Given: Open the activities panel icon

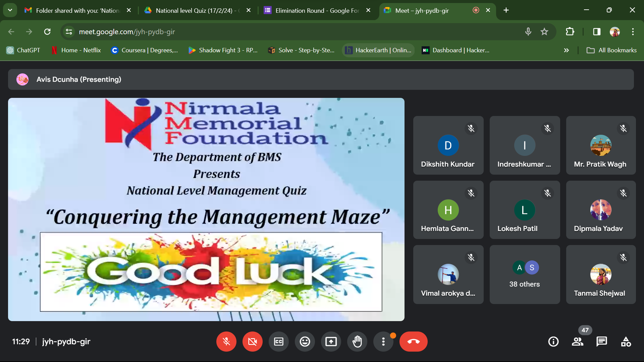Looking at the screenshot, I should tap(626, 342).
